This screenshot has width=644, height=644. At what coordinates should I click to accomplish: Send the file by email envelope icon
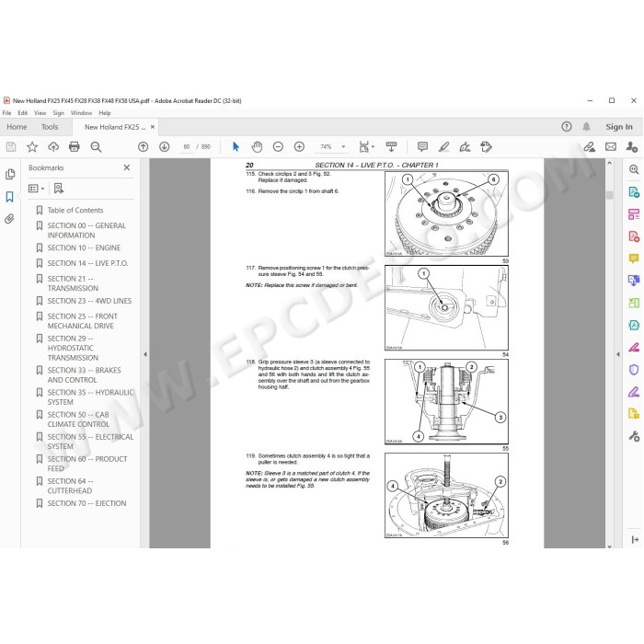(x=611, y=146)
